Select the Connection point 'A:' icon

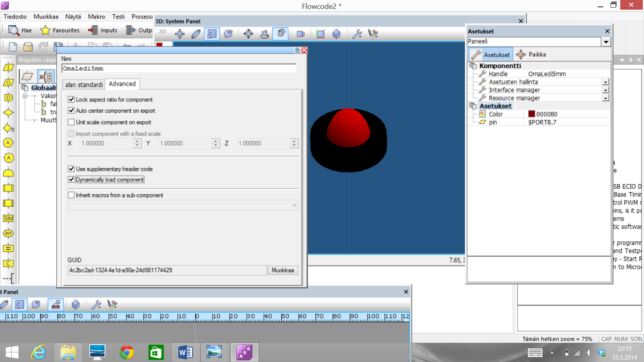pos(8,143)
